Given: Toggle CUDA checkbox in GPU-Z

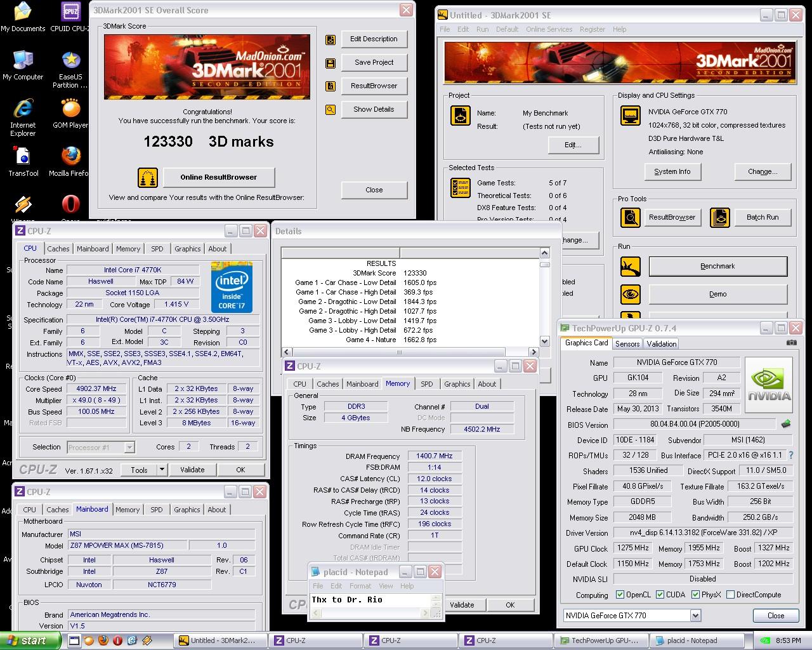Looking at the screenshot, I should point(660,595).
